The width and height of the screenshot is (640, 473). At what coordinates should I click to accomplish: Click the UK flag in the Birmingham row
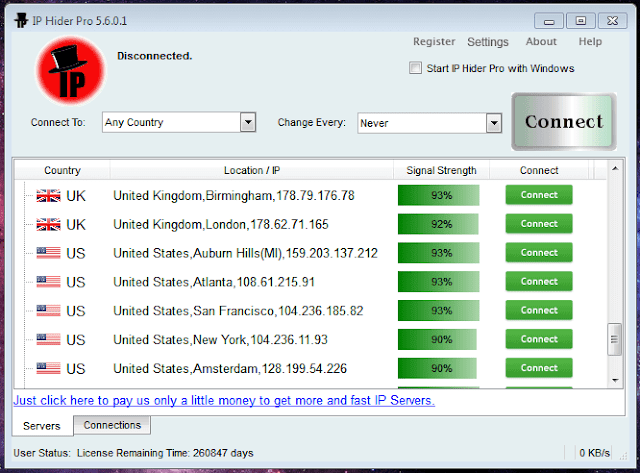tap(48, 196)
